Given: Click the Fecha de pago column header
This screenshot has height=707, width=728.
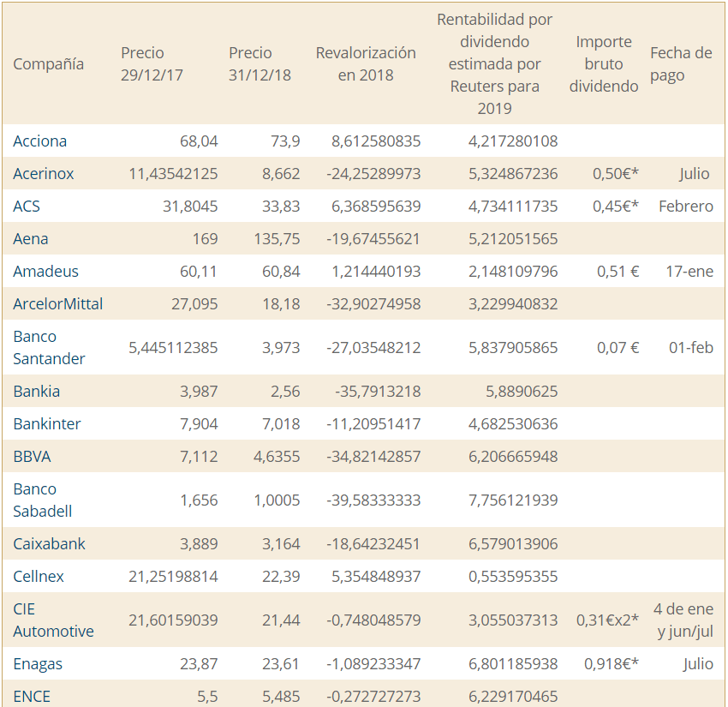Looking at the screenshot, I should tap(681, 64).
